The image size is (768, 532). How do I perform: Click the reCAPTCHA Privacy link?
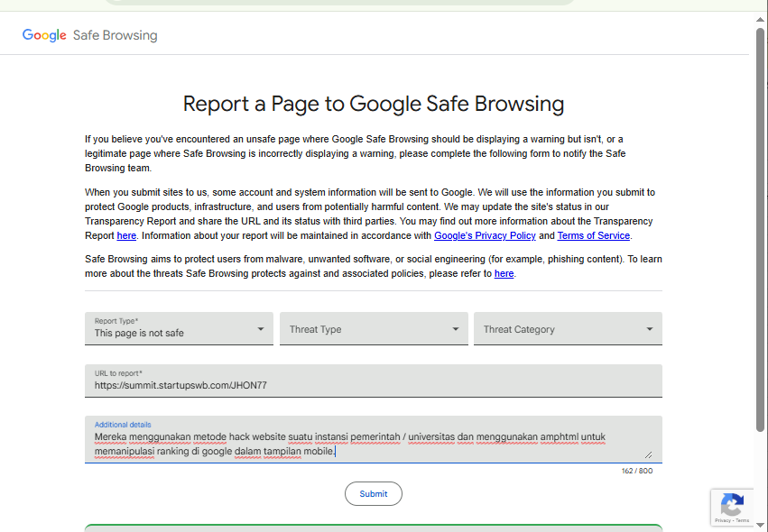(x=723, y=520)
